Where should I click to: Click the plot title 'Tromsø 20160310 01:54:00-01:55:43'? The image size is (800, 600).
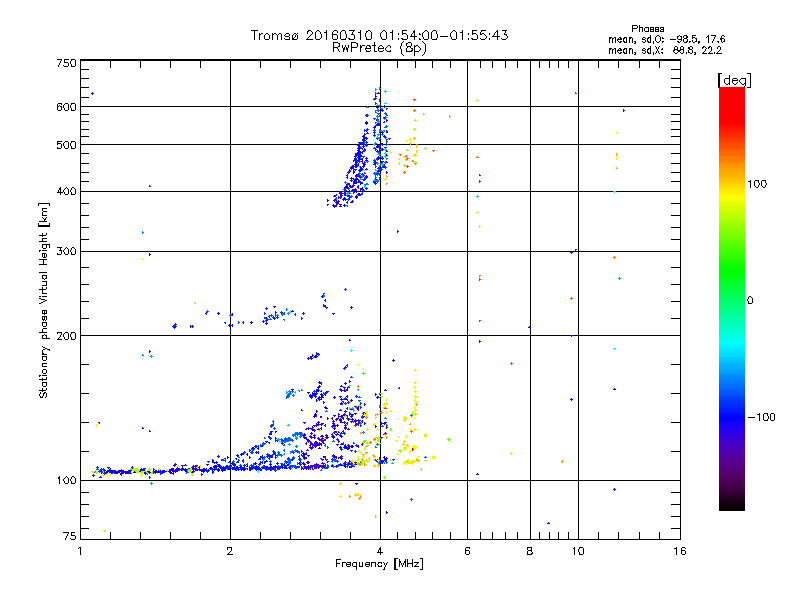(x=379, y=35)
